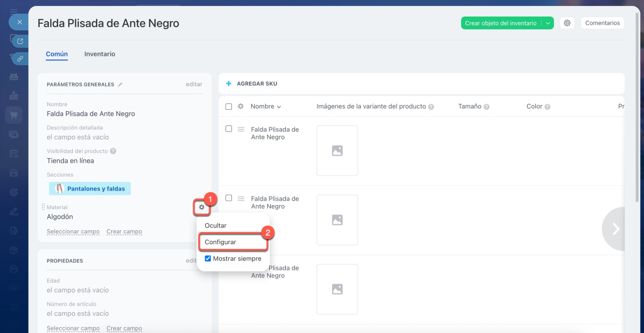This screenshot has height=333, width=644.
Task: Click the gear icon in SKU table header
Action: click(240, 106)
